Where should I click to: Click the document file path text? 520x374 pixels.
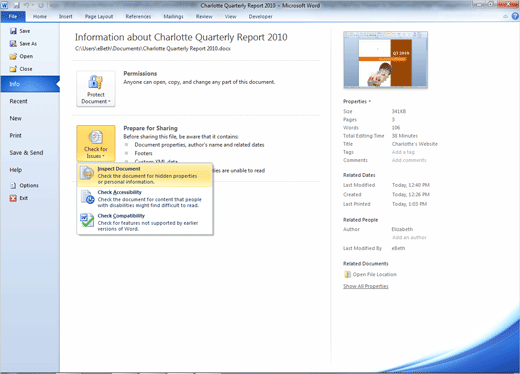click(x=153, y=49)
